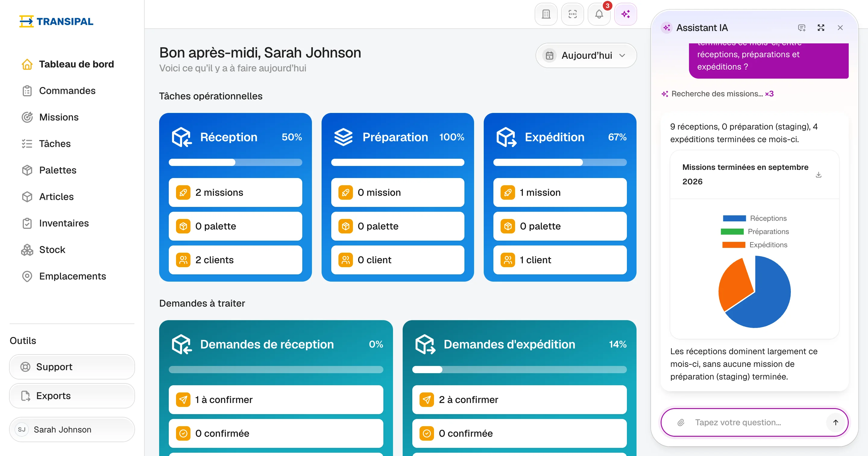Open the barcode scanner icon

573,14
